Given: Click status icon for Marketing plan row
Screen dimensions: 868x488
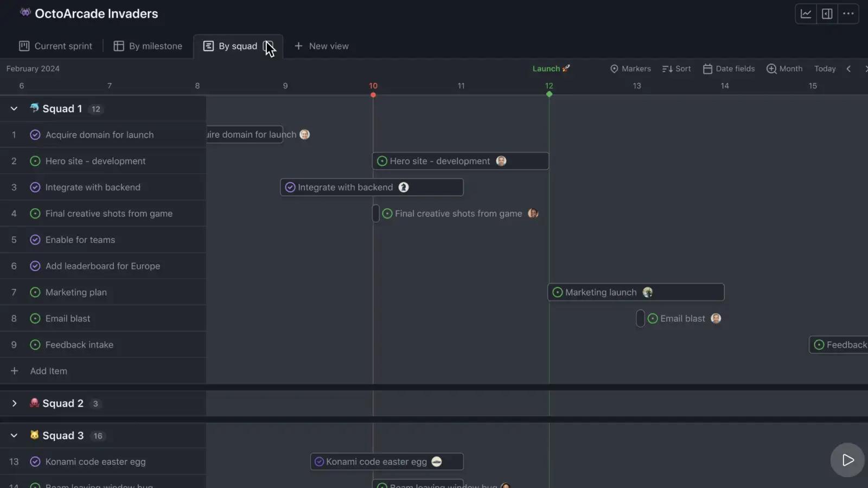Looking at the screenshot, I should 35,292.
